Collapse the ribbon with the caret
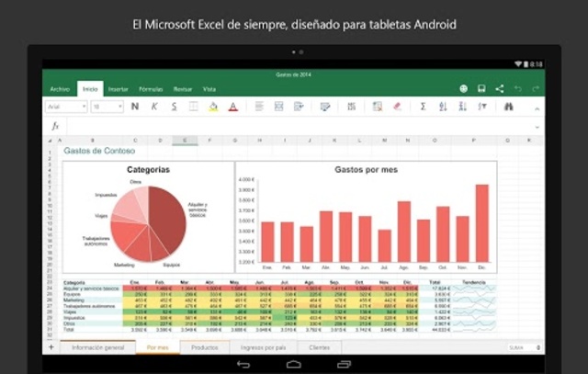 (537, 108)
